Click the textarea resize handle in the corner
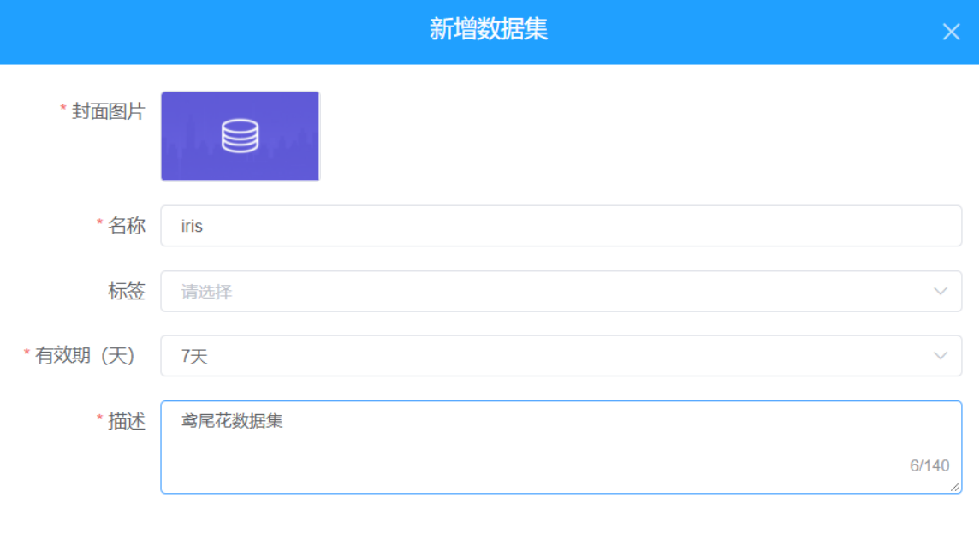 coord(956,488)
